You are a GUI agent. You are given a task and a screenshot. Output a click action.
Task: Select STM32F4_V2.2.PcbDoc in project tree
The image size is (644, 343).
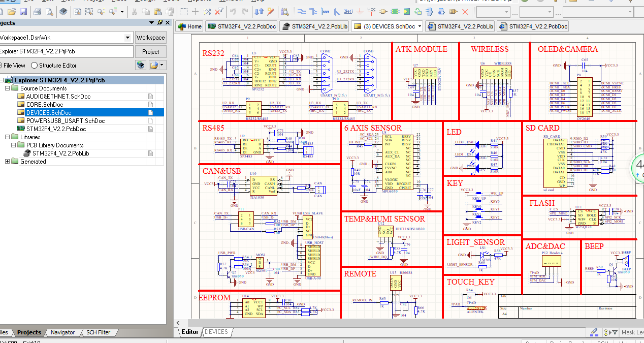[56, 129]
